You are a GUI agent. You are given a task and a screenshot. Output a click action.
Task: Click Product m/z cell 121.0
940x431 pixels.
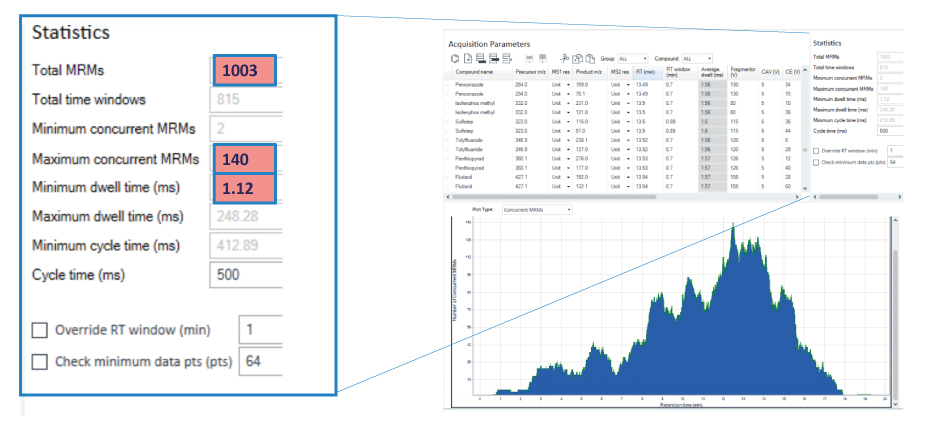(582, 112)
